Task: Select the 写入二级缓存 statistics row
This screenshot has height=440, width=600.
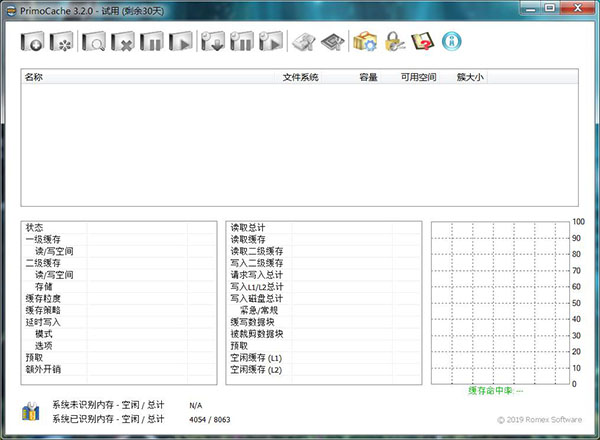Action: [x=324, y=263]
